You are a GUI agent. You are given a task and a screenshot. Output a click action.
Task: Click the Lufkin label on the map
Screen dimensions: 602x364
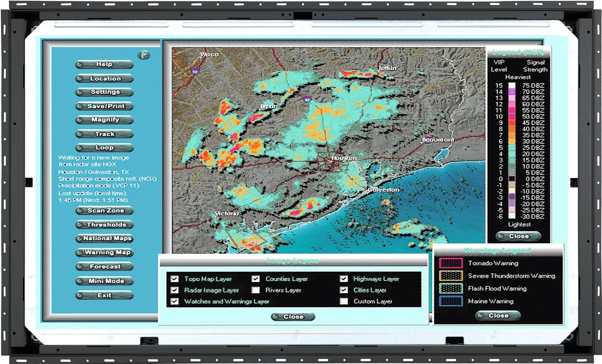pos(388,68)
